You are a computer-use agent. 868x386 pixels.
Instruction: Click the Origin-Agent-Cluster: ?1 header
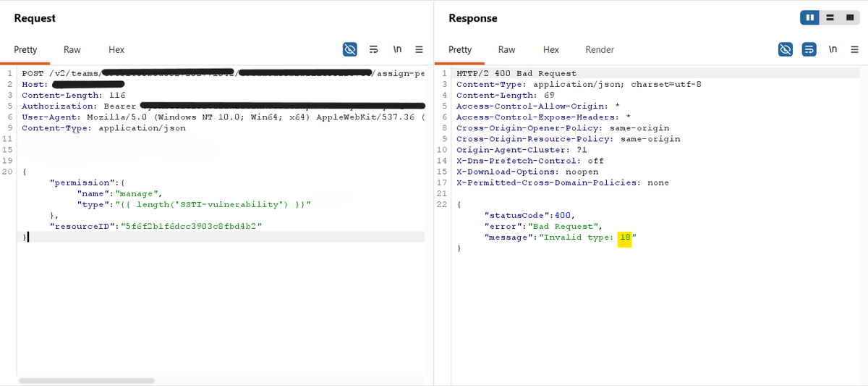coord(522,150)
